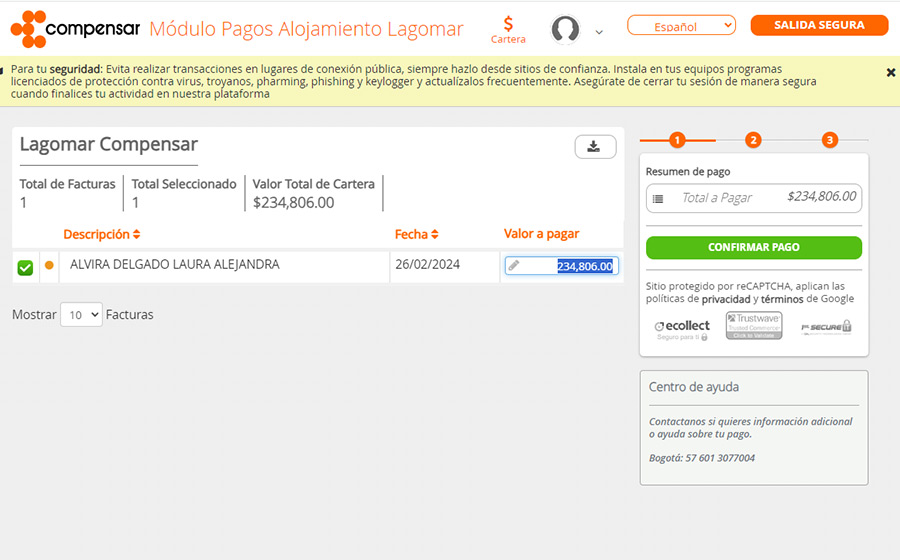
Task: Click the Compensar logo
Action: click(75, 29)
